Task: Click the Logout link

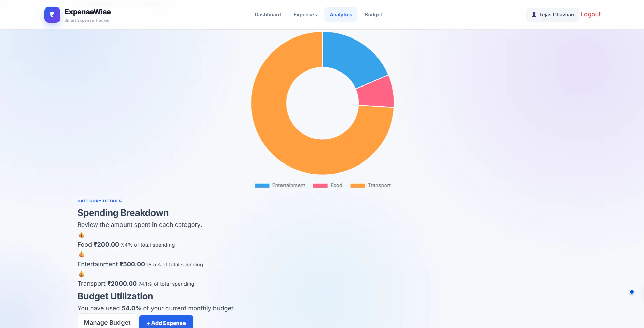Action: [591, 14]
